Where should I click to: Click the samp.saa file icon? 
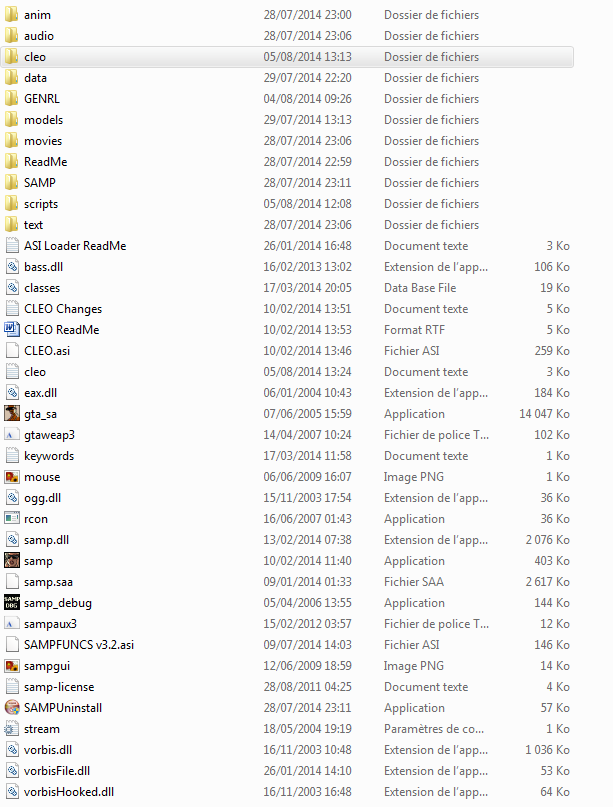(12, 582)
